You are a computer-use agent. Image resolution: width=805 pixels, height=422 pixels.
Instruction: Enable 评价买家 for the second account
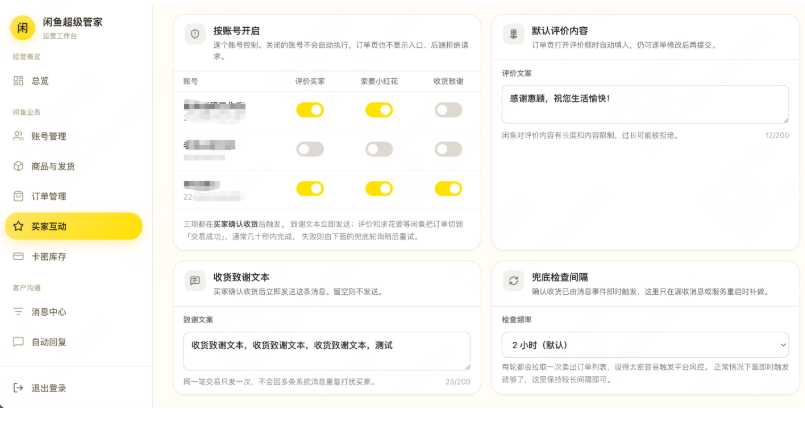310,149
